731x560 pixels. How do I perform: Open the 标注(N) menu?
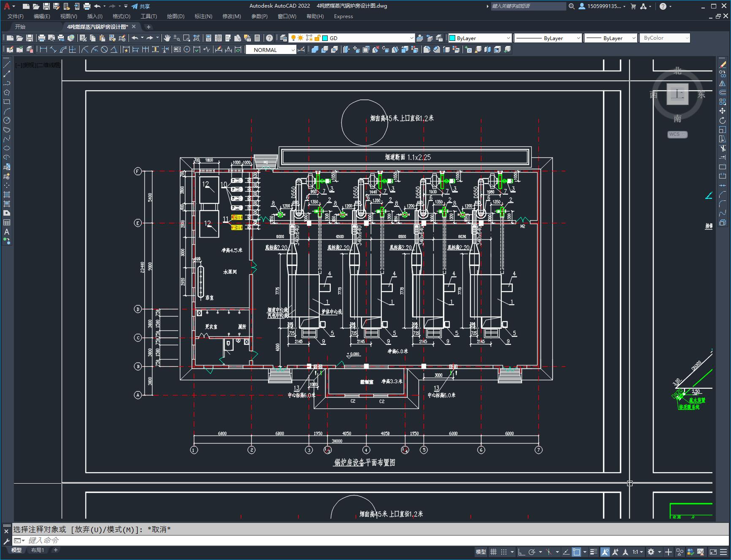click(203, 16)
